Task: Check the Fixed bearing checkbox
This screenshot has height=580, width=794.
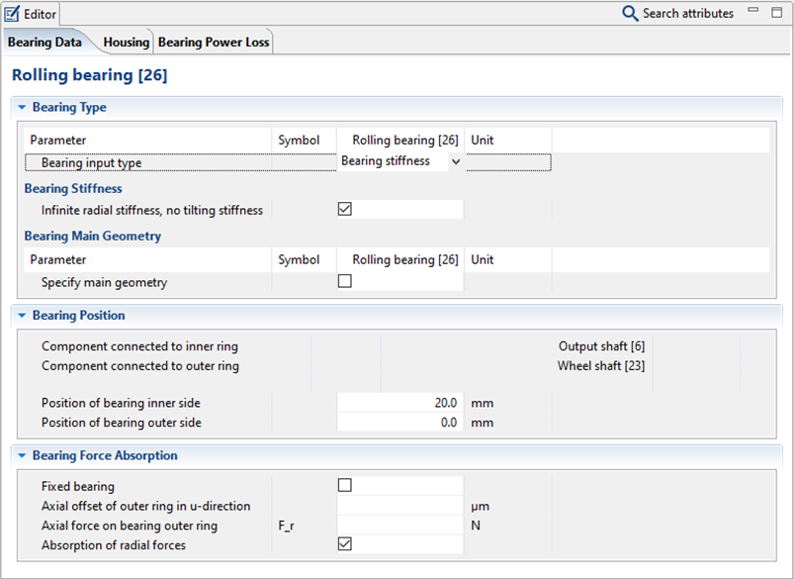Action: coord(345,486)
